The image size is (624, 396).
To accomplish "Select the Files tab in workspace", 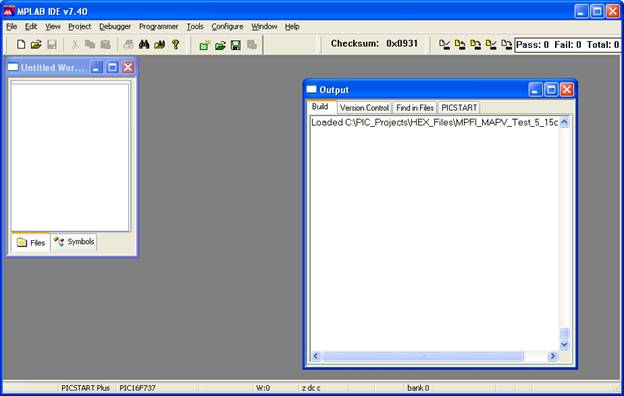I will [31, 242].
